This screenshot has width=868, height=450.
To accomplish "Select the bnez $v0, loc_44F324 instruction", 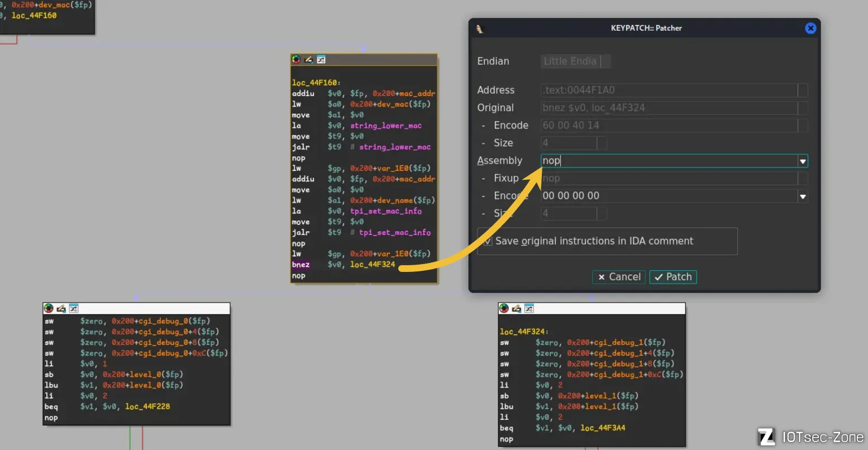I will click(x=344, y=265).
